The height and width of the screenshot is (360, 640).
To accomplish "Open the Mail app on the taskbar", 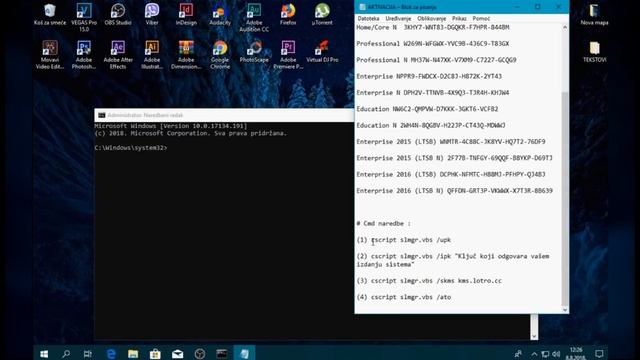I will [178, 353].
